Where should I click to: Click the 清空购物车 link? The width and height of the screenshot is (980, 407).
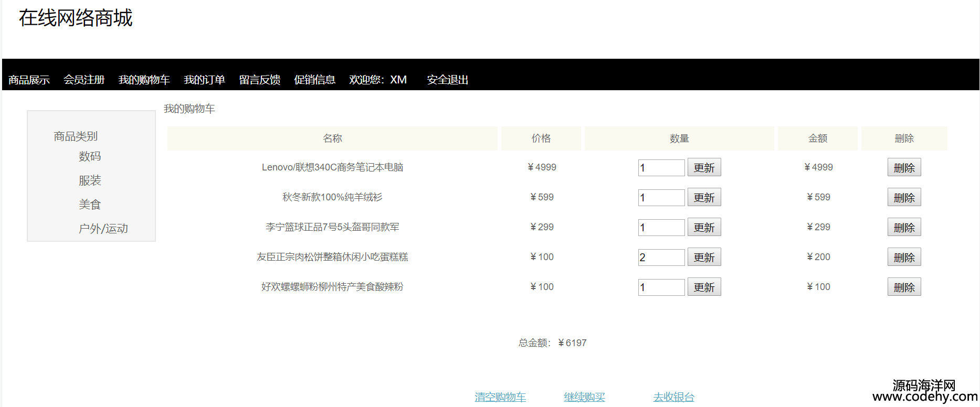pos(500,397)
